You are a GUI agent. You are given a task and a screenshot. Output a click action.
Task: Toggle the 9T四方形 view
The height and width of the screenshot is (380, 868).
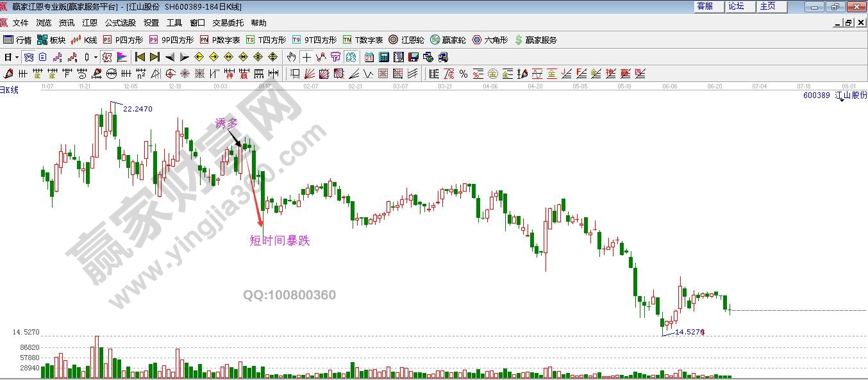point(315,40)
